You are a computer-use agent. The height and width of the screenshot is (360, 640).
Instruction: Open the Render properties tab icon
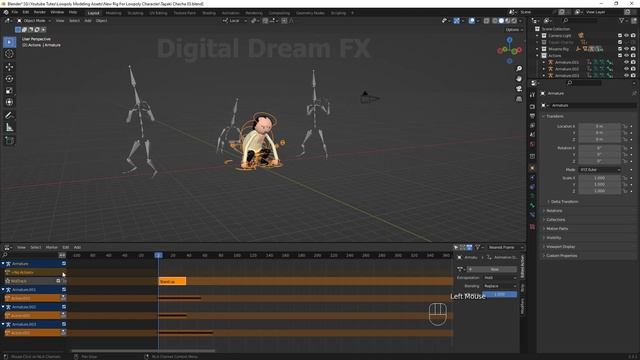click(532, 107)
